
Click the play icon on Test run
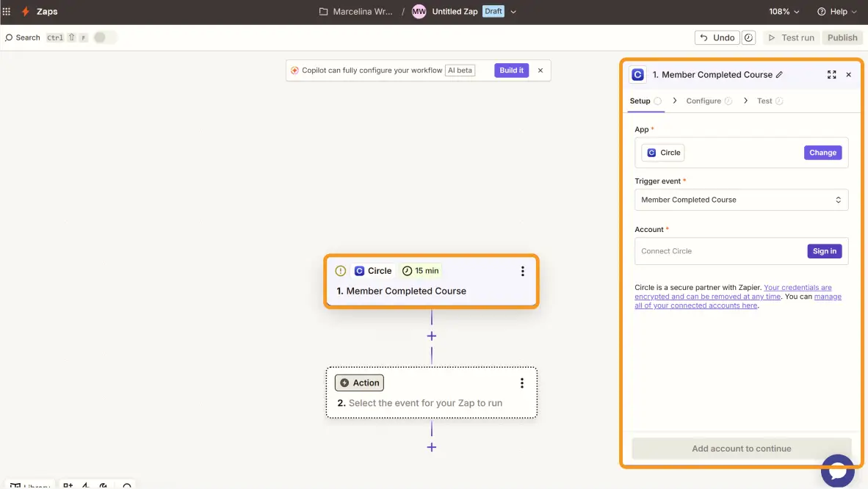click(x=771, y=37)
